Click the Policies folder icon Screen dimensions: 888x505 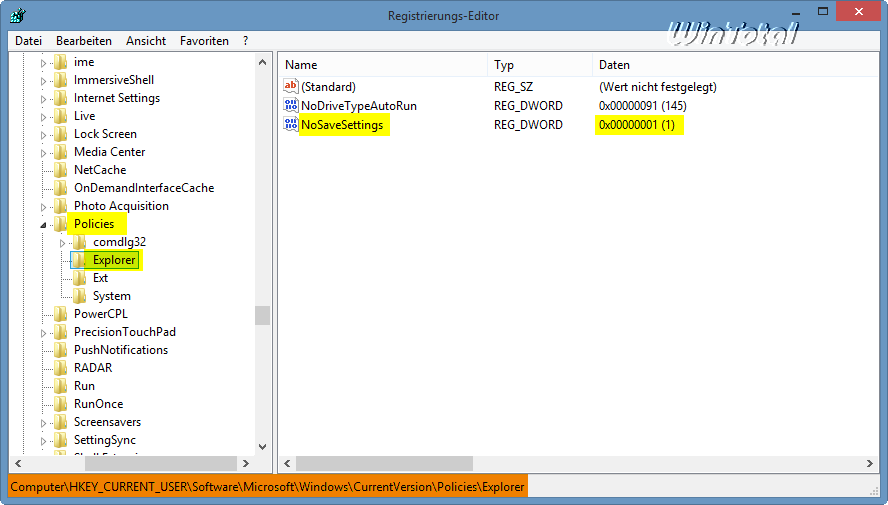pyautogui.click(x=61, y=224)
